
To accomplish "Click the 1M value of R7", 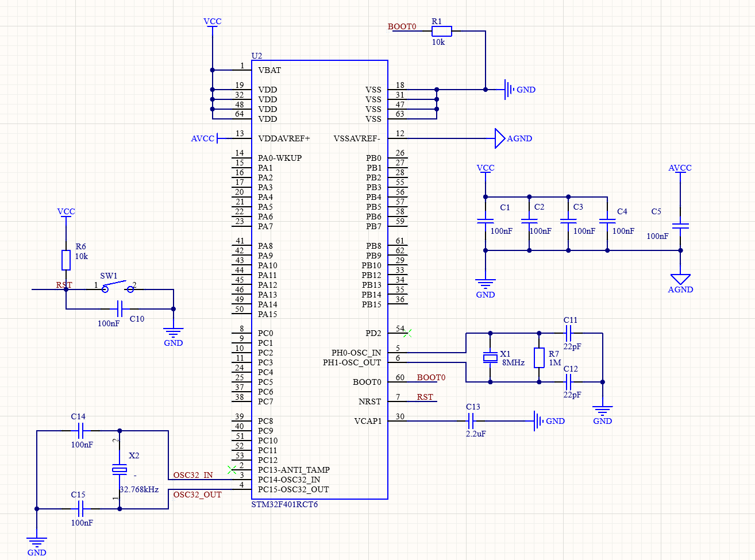I will coord(555,362).
